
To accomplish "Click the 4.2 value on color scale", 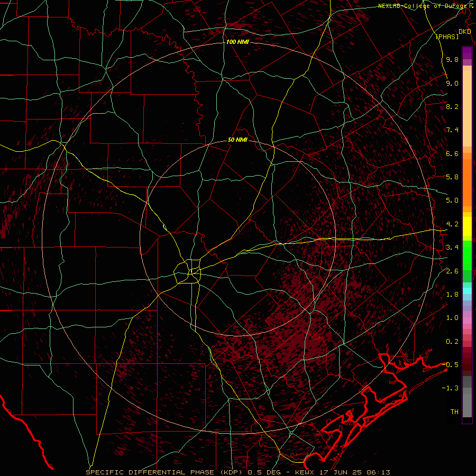I will (x=452, y=224).
